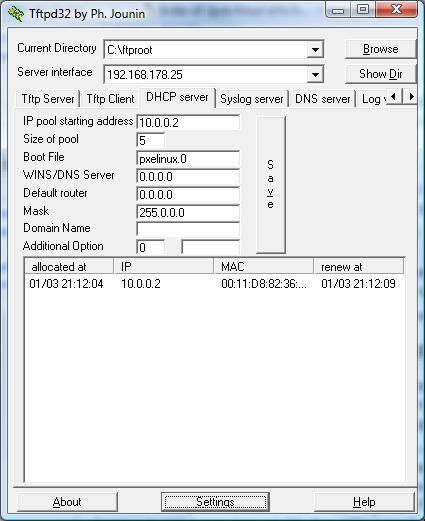
Task: Select the 10.0.0.2 lease row
Action: coord(214,284)
